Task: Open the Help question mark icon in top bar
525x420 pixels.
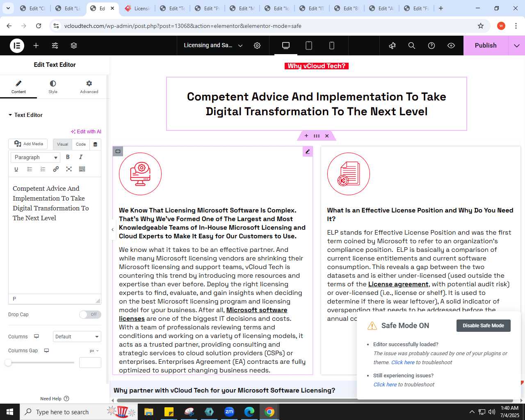Action: click(431, 46)
